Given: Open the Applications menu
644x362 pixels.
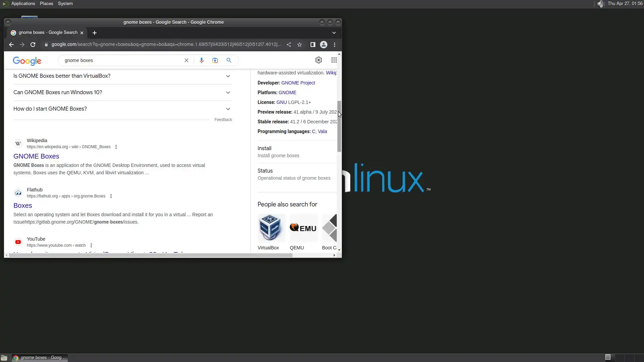Looking at the screenshot, I should tap(23, 4).
